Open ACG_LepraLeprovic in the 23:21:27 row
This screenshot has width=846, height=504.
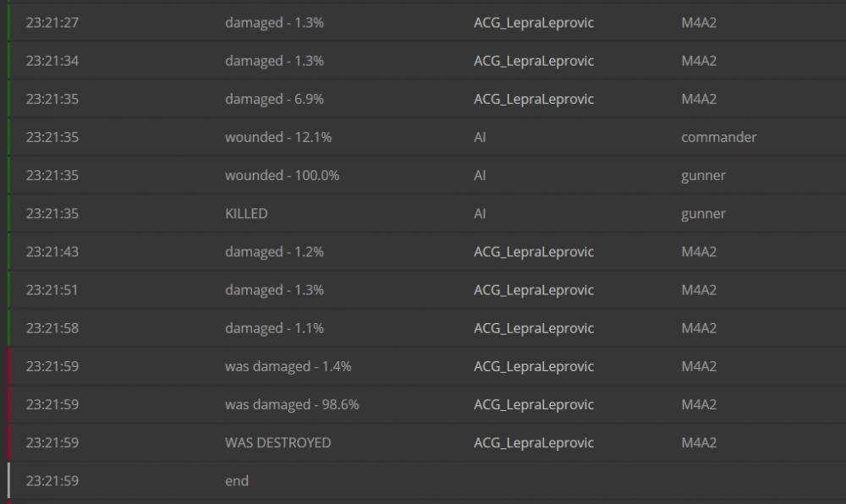[x=534, y=23]
